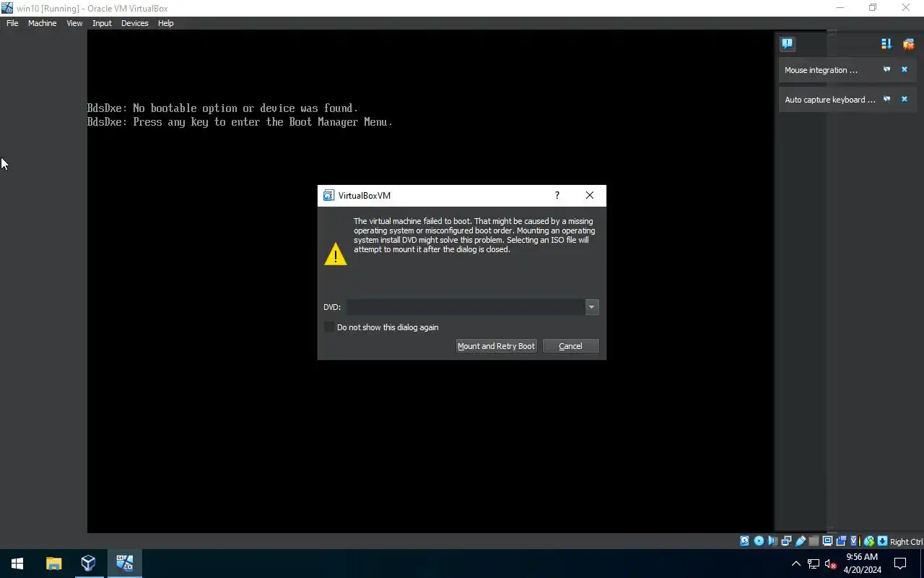The image size is (924, 578).
Task: Open the Devices menu
Action: [x=134, y=23]
